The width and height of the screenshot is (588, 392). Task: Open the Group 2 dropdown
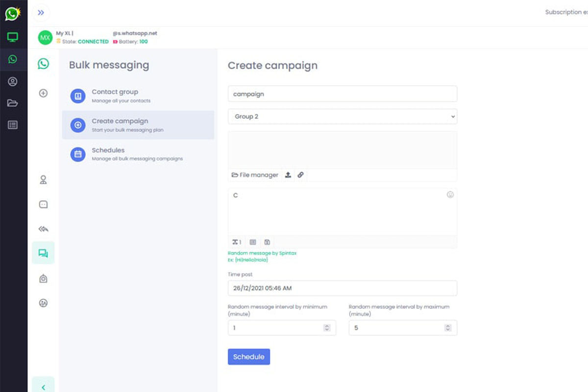[x=342, y=117]
